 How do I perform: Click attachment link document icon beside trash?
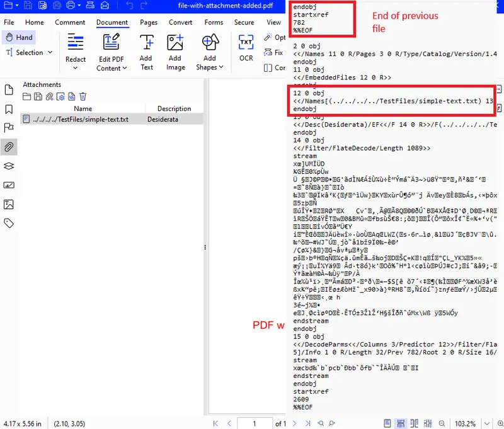pos(72,96)
